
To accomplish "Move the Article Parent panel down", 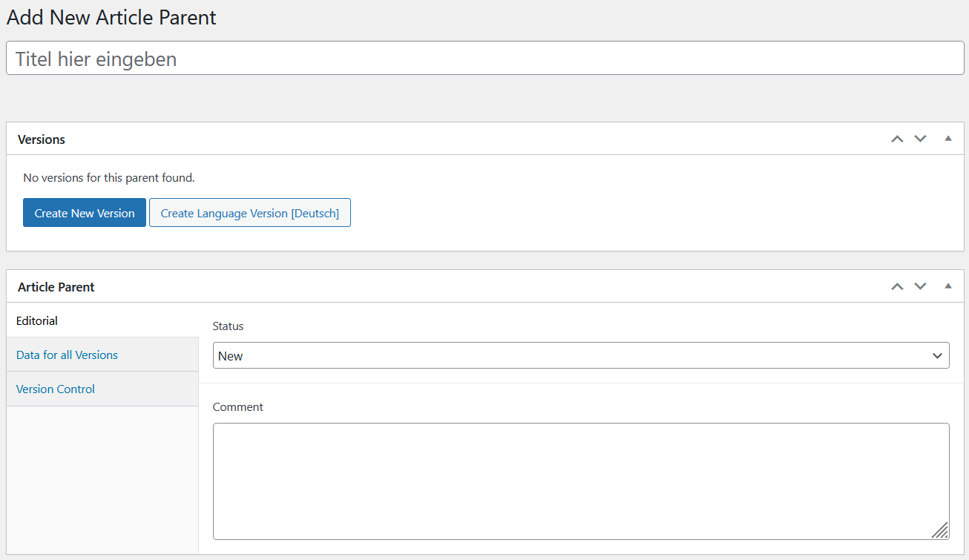I will tap(920, 286).
